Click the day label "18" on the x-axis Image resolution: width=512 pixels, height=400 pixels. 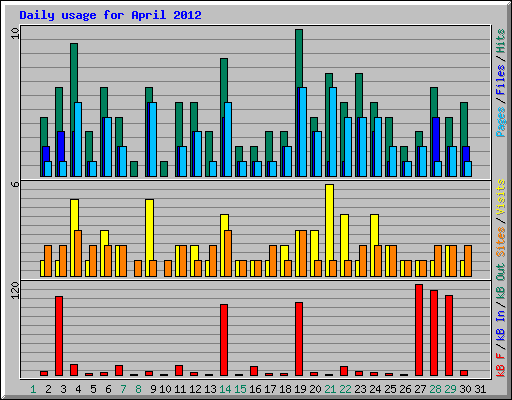click(285, 389)
